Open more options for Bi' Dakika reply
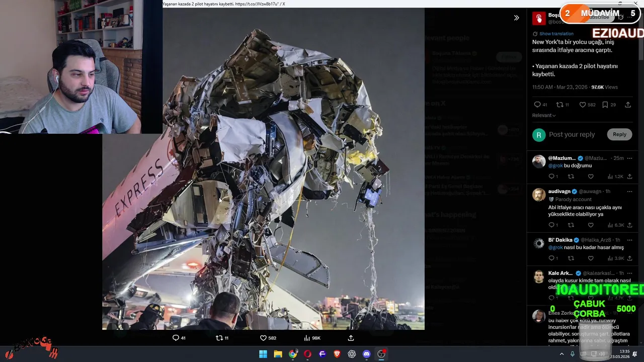The width and height of the screenshot is (644, 362). click(x=629, y=240)
